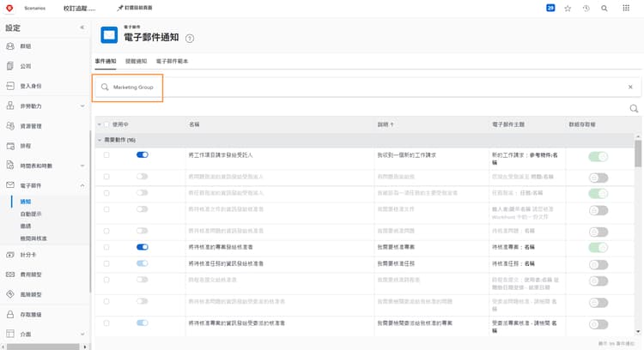Expand the 介面 sidebar section

pos(82,334)
